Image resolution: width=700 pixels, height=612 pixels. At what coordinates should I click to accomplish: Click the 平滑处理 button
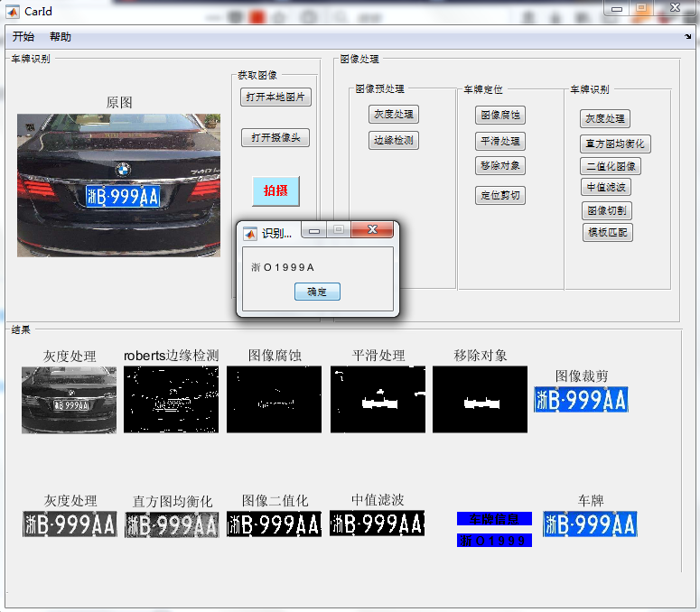500,142
